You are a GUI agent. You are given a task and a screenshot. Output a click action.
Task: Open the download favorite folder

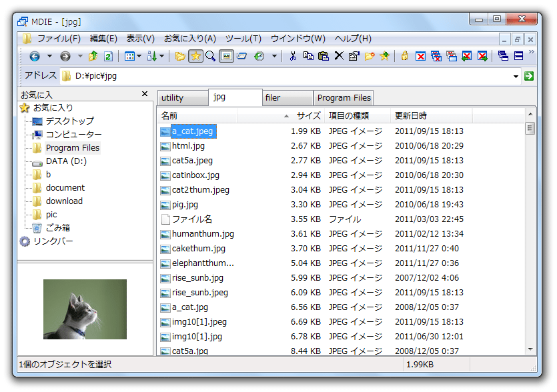click(64, 201)
